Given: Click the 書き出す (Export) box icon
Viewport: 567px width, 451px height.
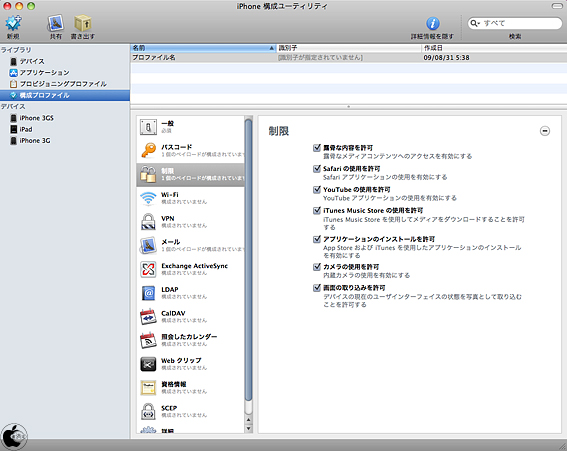Looking at the screenshot, I should point(83,23).
